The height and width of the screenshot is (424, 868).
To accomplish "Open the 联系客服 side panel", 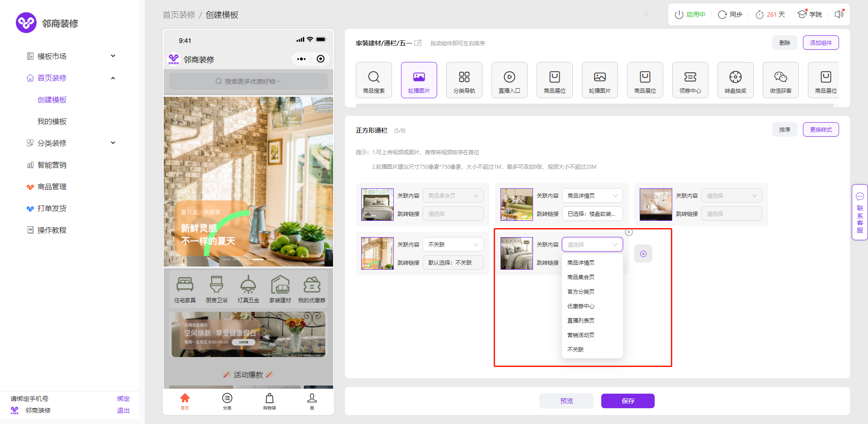I will tap(860, 212).
